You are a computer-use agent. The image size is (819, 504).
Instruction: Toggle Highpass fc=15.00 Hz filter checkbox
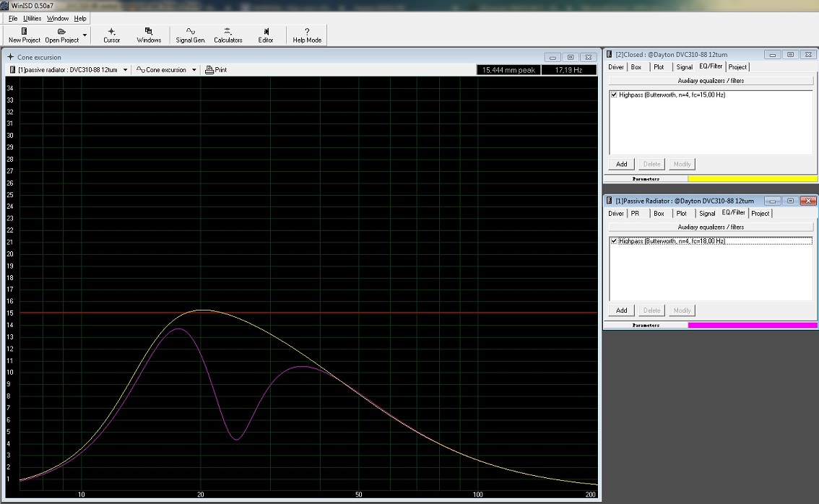click(x=614, y=95)
